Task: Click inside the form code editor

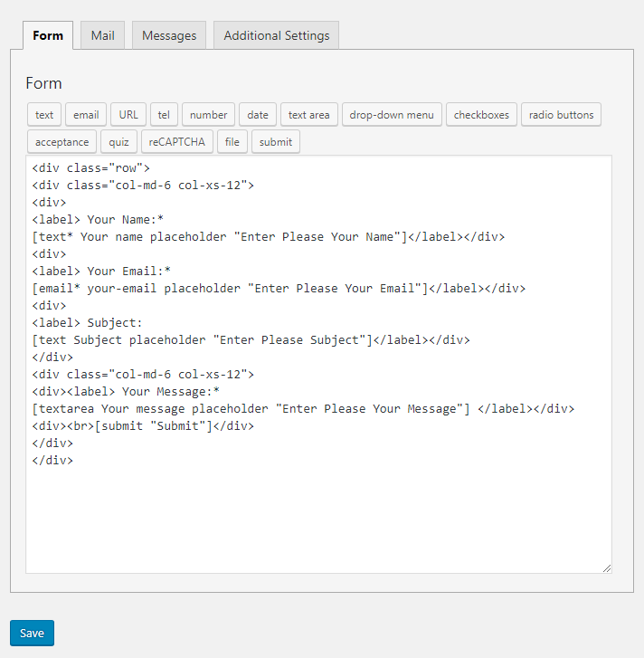Action: pyautogui.click(x=318, y=364)
